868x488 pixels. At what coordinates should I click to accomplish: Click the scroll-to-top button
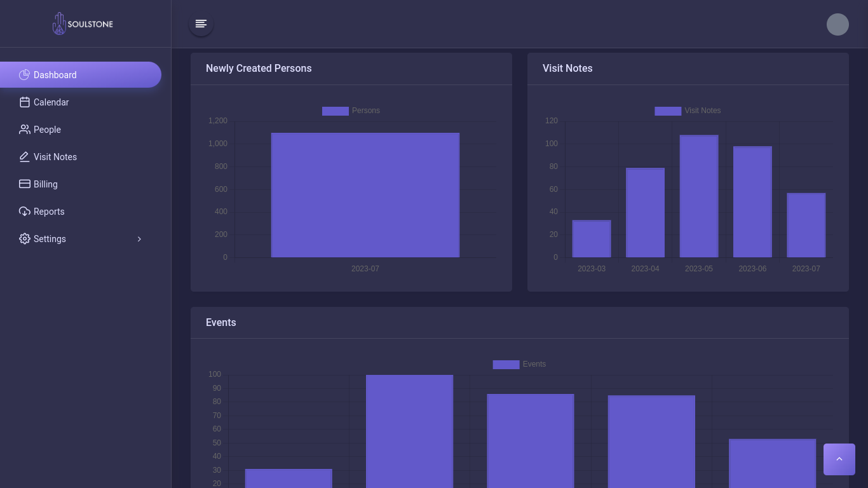(x=839, y=459)
